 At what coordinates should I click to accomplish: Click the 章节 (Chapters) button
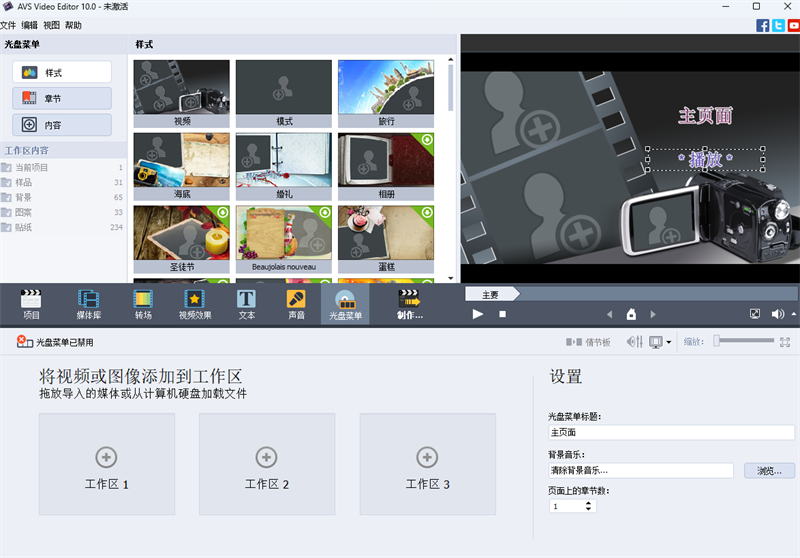click(62, 98)
